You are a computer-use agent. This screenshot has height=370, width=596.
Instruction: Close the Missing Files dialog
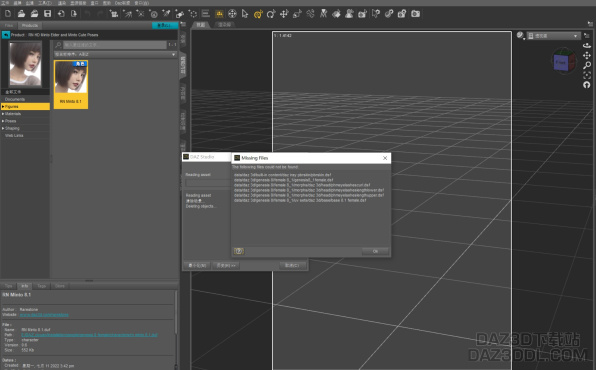pos(385,158)
